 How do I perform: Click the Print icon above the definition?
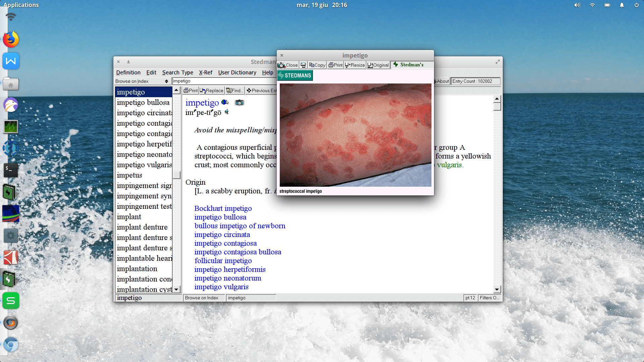pyautogui.click(x=190, y=90)
